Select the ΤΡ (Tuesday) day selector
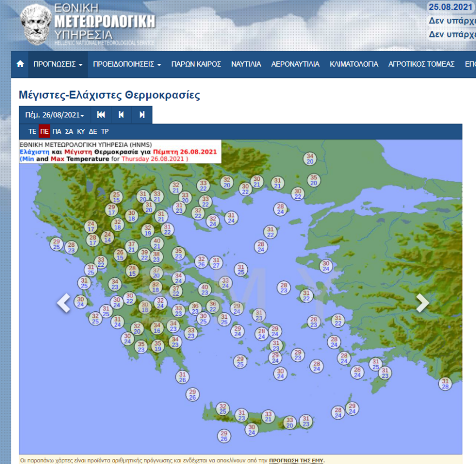The image size is (476, 464). [x=104, y=131]
